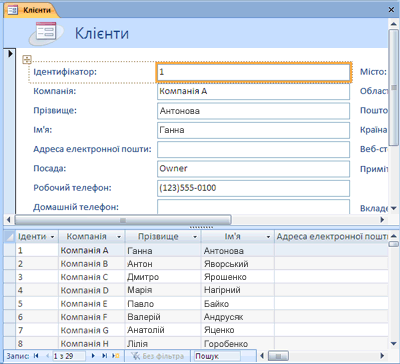The height and width of the screenshot is (364, 400).
Task: Click cell Компанія F in datasheet
Action: pos(91,317)
